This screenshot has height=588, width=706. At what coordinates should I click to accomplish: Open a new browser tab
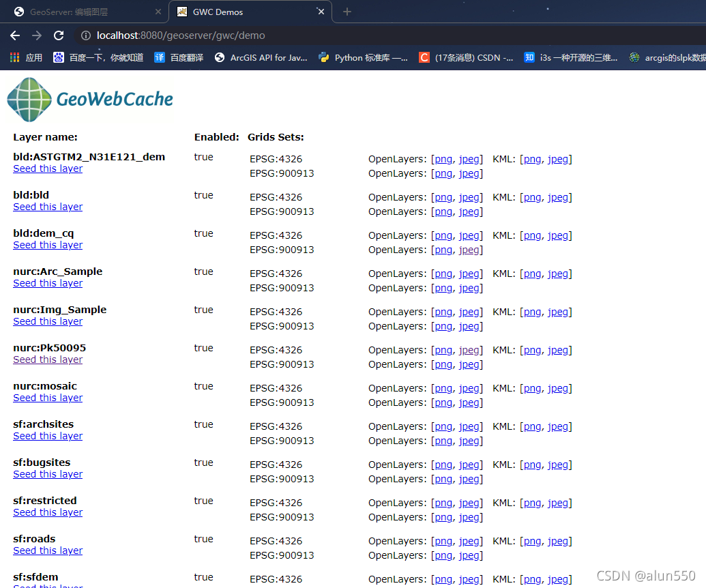(x=347, y=11)
